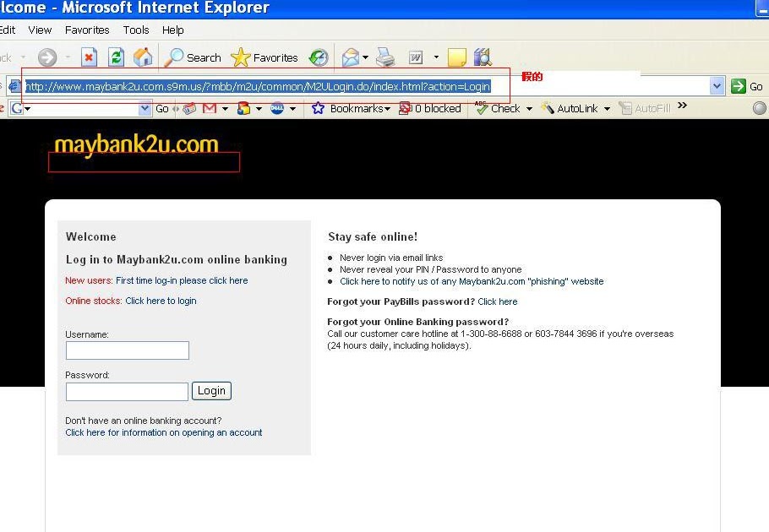Click PayBills password Click here link
Viewport: 769px width, 532px height.
497,301
